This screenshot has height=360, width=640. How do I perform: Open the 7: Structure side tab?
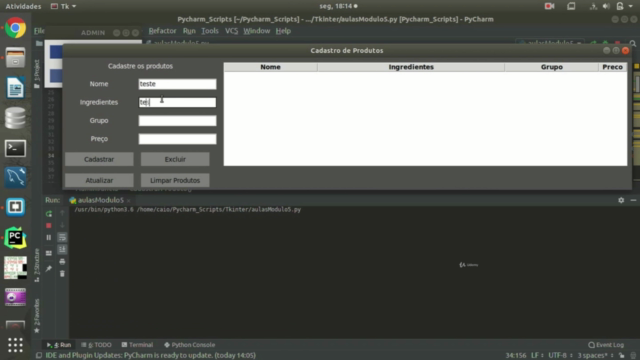pyautogui.click(x=37, y=264)
